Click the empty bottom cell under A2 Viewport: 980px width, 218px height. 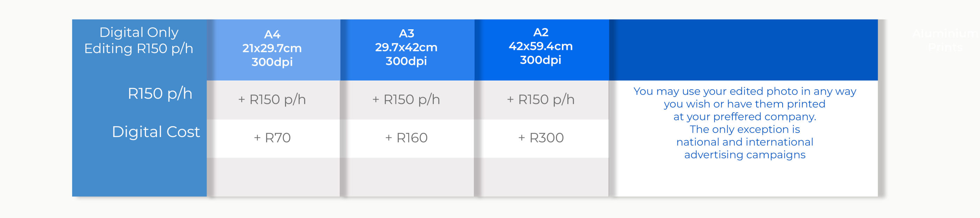coord(541,177)
